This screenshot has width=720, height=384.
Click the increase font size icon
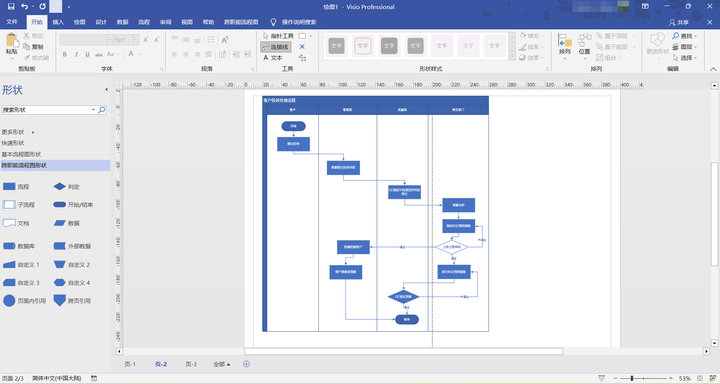click(x=146, y=40)
